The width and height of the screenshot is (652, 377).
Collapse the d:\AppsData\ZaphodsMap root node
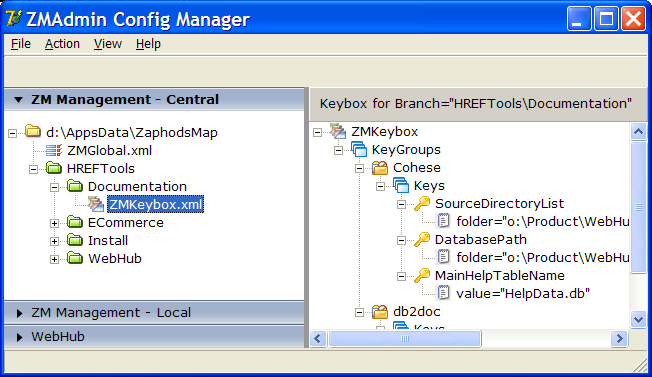[12, 133]
